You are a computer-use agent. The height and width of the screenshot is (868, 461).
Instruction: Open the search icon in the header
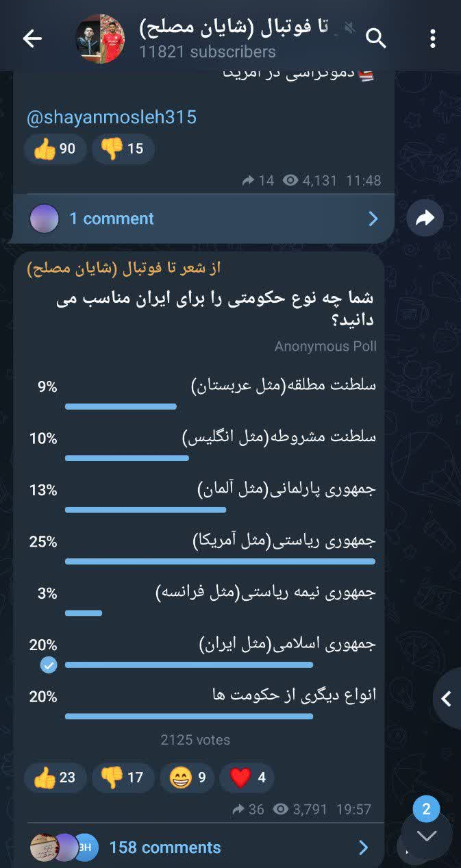pyautogui.click(x=376, y=39)
